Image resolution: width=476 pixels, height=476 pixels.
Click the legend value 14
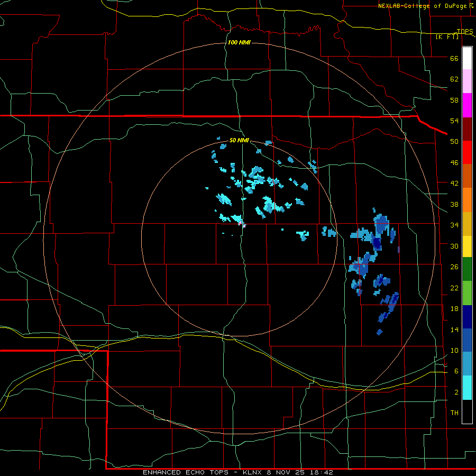(454, 329)
